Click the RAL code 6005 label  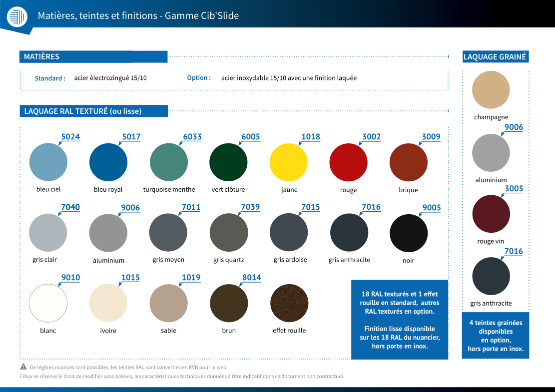[251, 136]
